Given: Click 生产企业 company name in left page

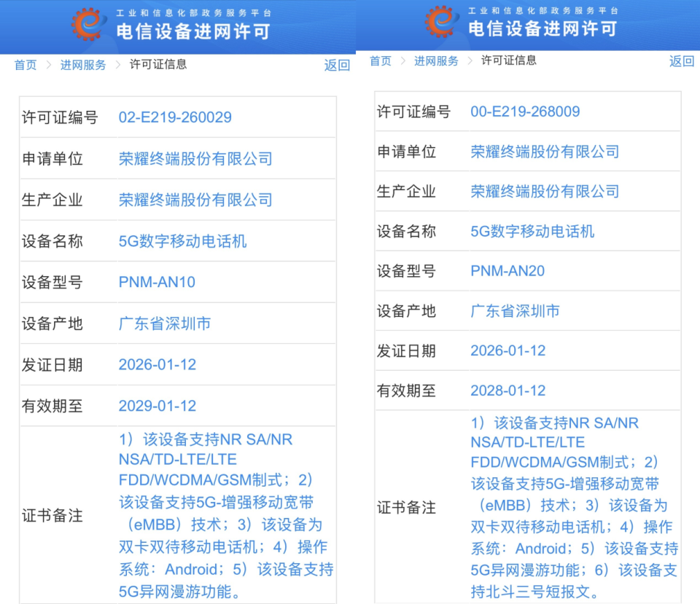Looking at the screenshot, I should (195, 200).
